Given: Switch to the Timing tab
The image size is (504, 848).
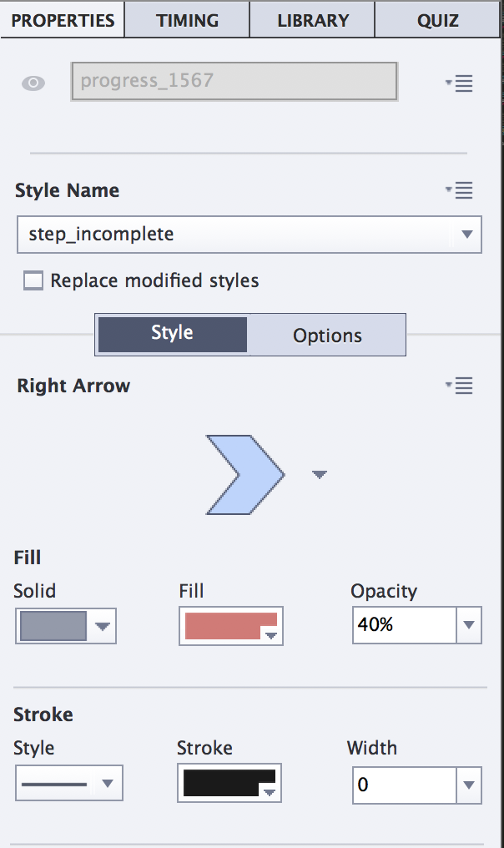Looking at the screenshot, I should [x=187, y=20].
